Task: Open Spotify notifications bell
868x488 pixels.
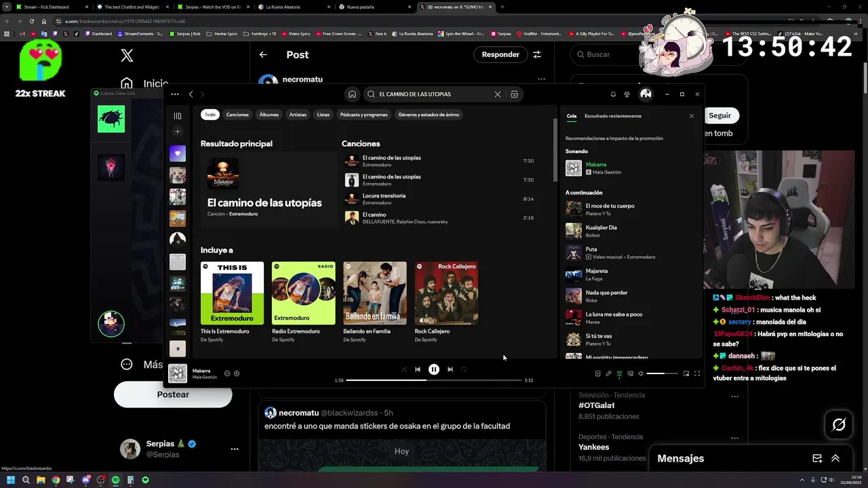Action: (x=613, y=94)
